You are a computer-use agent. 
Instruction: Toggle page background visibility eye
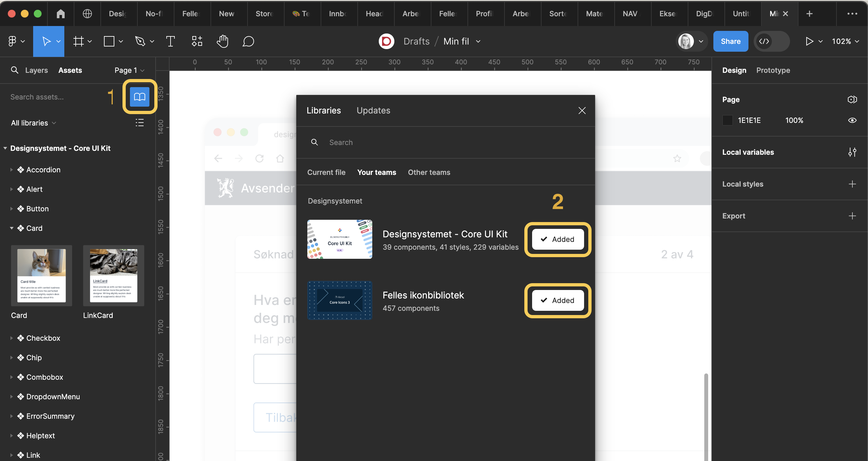852,120
